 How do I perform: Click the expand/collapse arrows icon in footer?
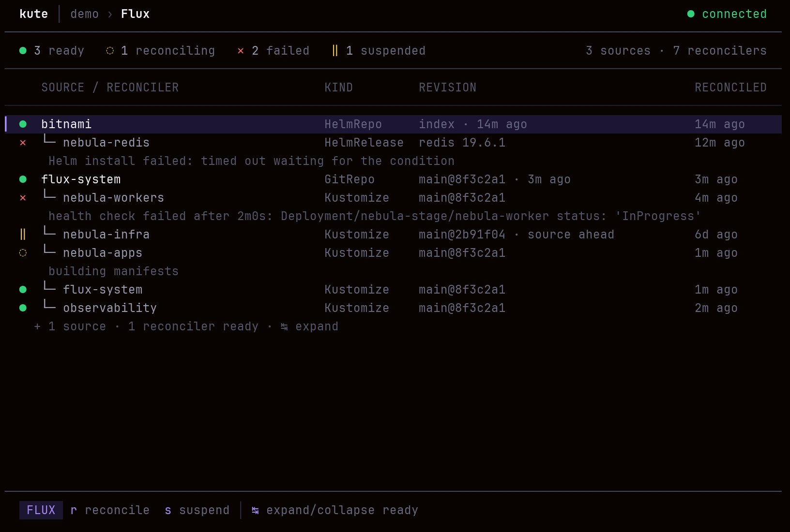pos(255,511)
